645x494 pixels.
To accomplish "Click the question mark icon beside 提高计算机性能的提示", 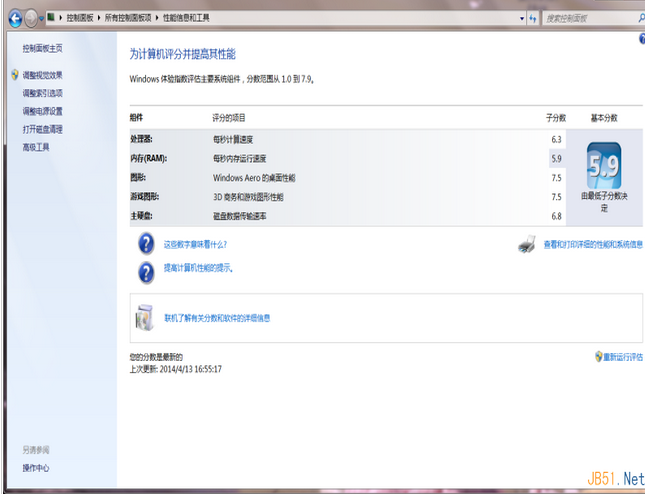I will (x=146, y=269).
